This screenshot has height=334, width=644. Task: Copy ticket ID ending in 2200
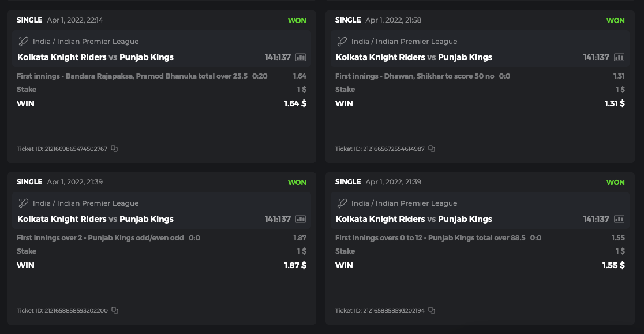(115, 310)
